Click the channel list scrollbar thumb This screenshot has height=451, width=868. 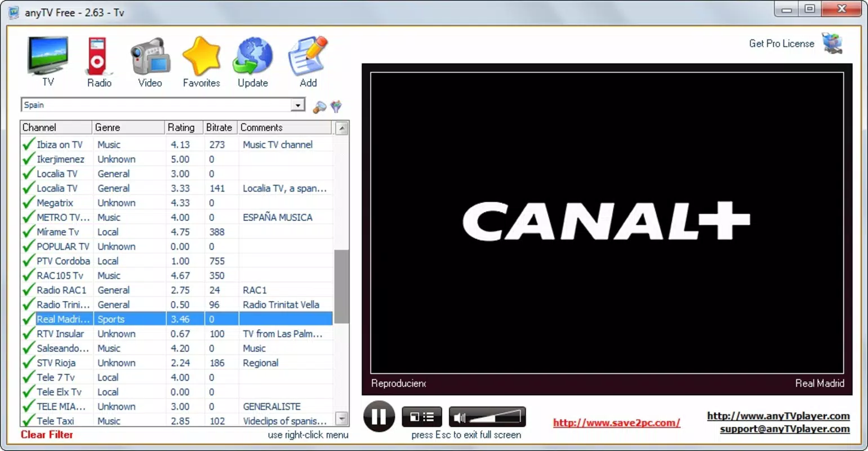[x=341, y=287]
